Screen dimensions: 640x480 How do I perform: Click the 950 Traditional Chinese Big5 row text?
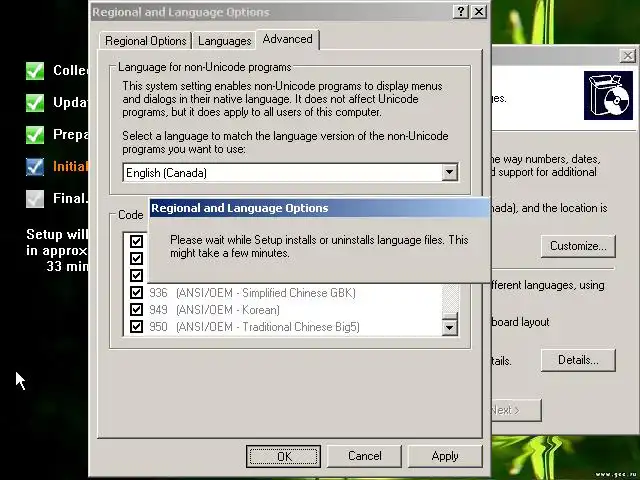click(254, 327)
